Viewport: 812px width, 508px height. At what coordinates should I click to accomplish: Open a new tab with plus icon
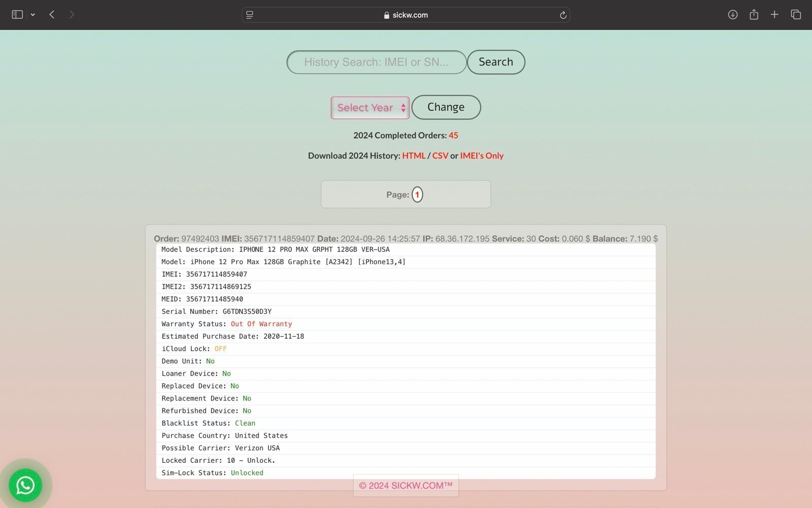(774, 15)
